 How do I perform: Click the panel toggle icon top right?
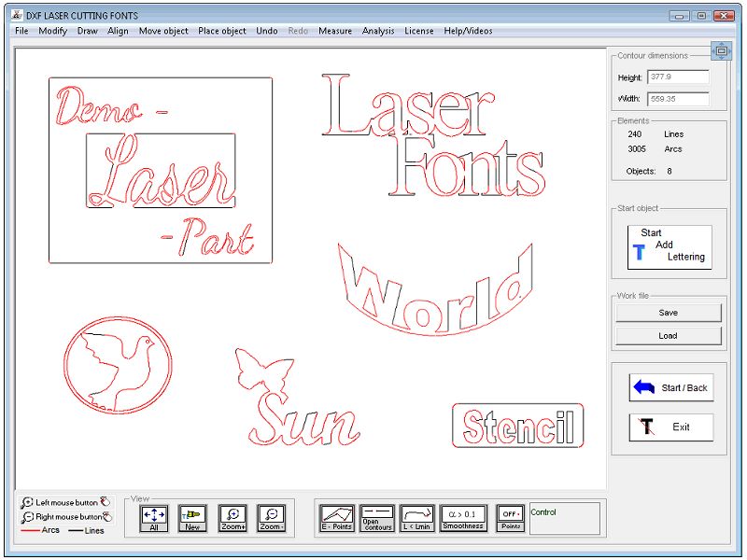coord(721,50)
